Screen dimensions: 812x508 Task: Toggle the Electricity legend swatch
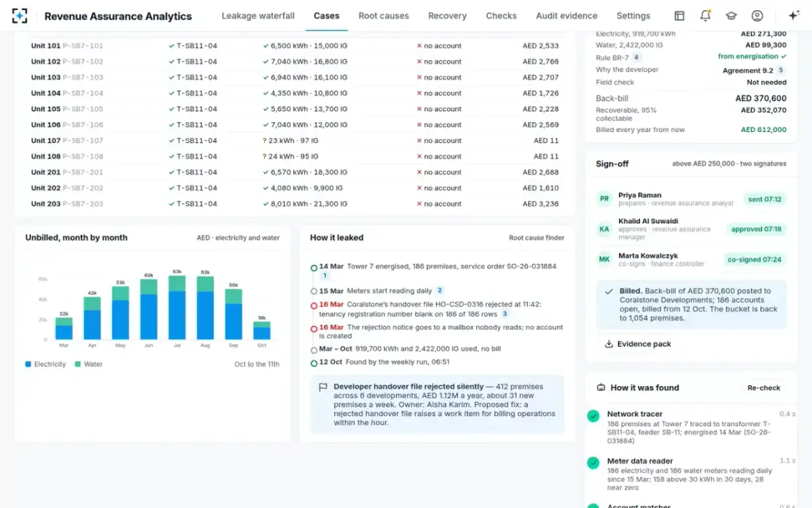click(x=28, y=364)
